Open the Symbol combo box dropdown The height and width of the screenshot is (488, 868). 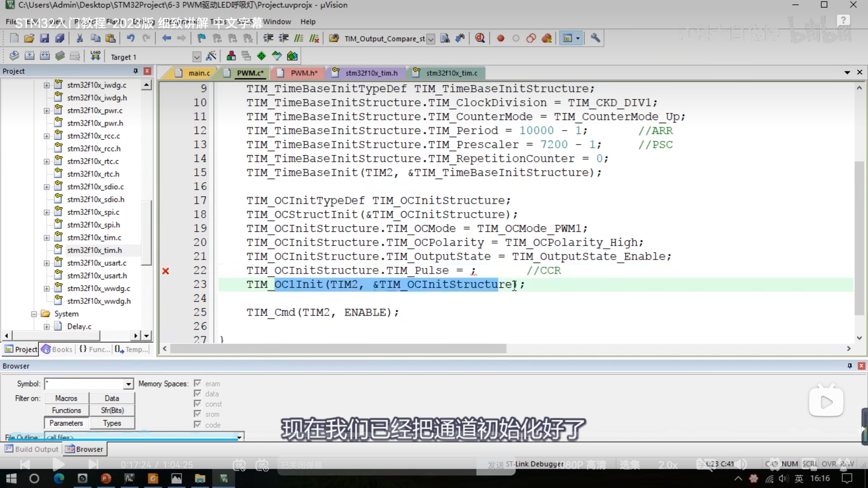click(129, 384)
